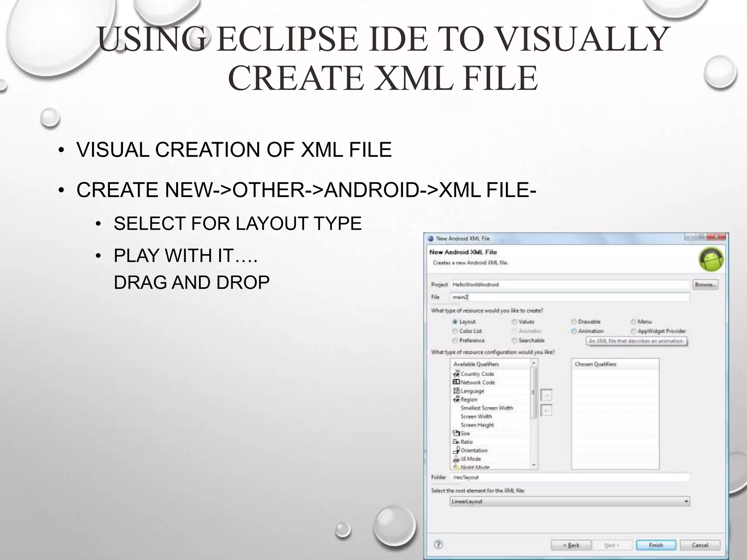
Task: Click qualifiers list scroll down arrow
Action: pos(534,465)
